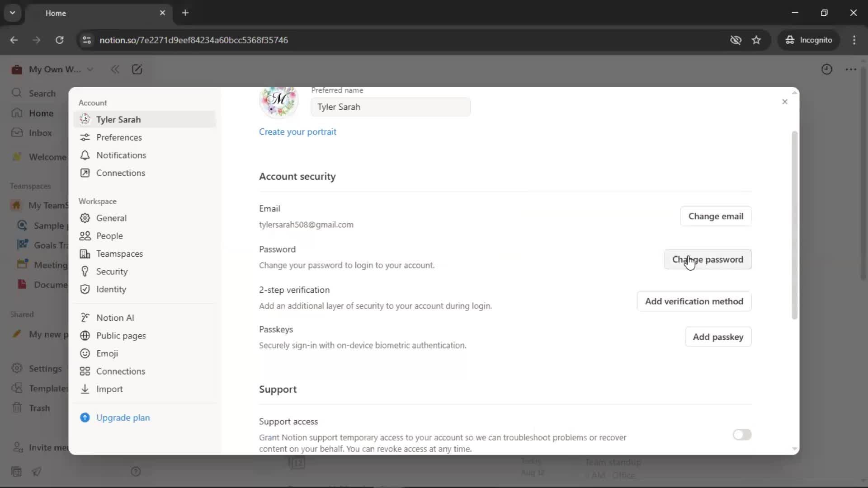Image resolution: width=868 pixels, height=488 pixels.
Task: Click the Upgrade plan arrow icon
Action: (x=85, y=418)
